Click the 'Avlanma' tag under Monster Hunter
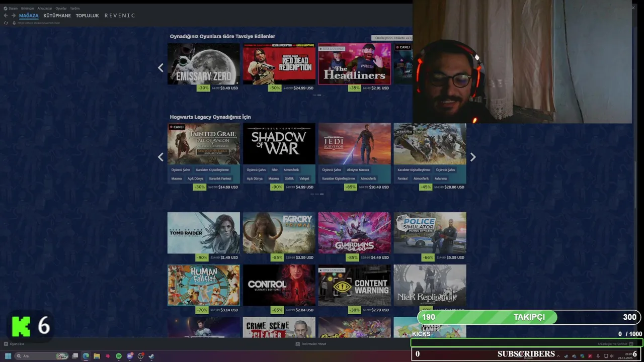Viewport: 644px width, 362px height. (441, 178)
